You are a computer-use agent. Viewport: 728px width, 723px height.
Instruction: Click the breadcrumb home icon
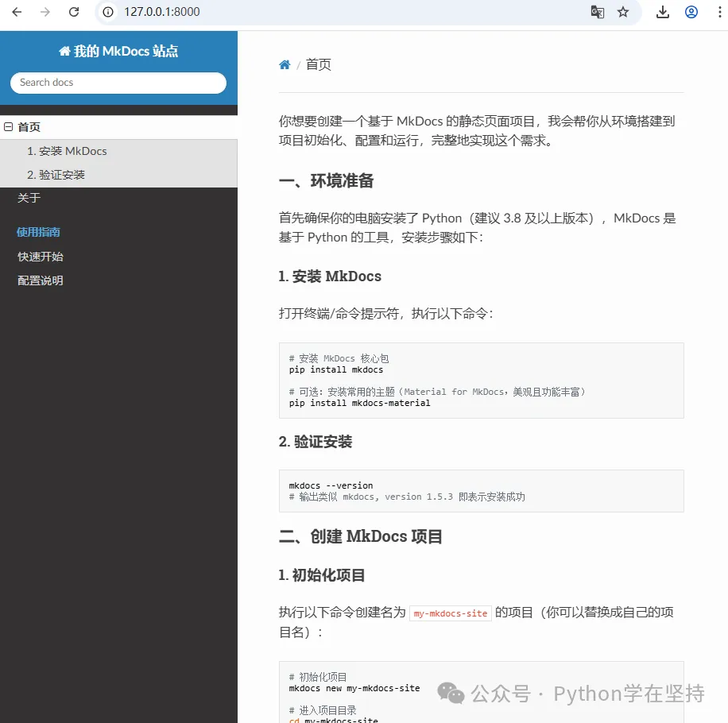coord(285,64)
